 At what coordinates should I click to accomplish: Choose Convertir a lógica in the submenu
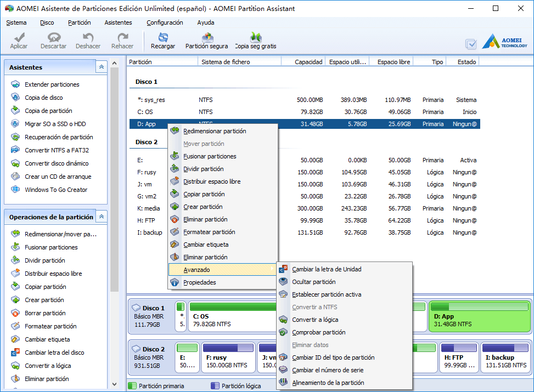pos(345,320)
